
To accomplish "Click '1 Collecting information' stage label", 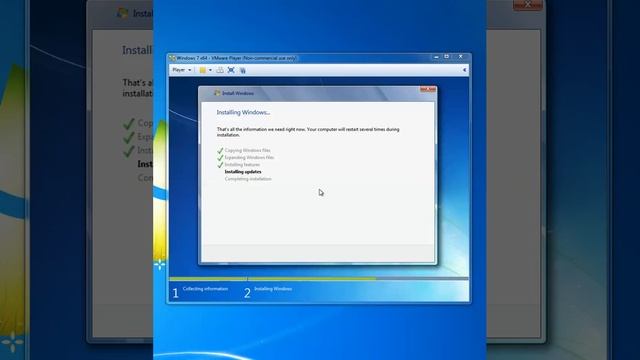I will [200, 292].
